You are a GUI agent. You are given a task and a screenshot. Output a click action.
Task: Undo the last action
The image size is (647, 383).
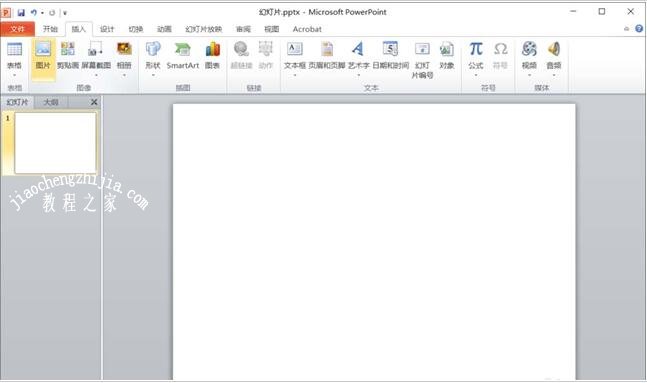34,12
